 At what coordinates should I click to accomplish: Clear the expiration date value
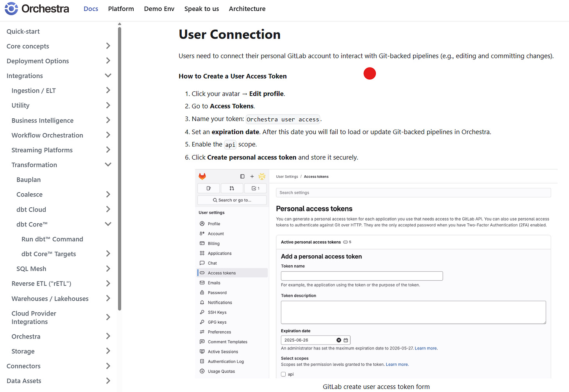(x=339, y=340)
